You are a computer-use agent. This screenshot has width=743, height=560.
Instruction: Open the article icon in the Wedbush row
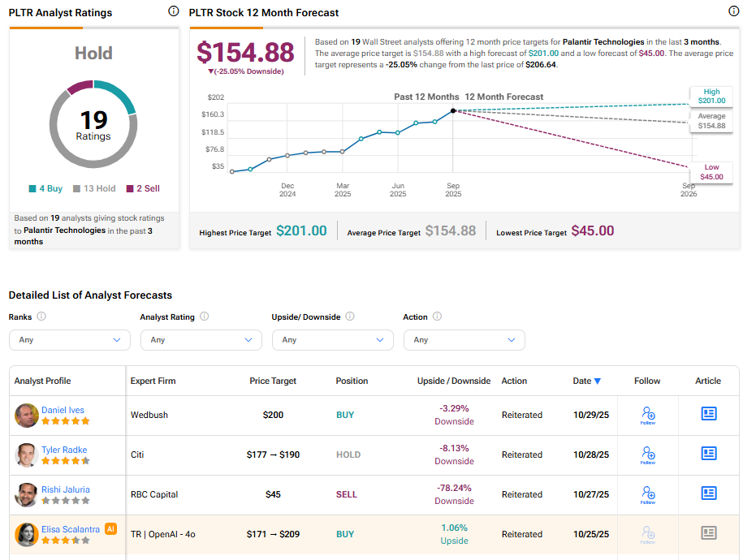pos(707,415)
